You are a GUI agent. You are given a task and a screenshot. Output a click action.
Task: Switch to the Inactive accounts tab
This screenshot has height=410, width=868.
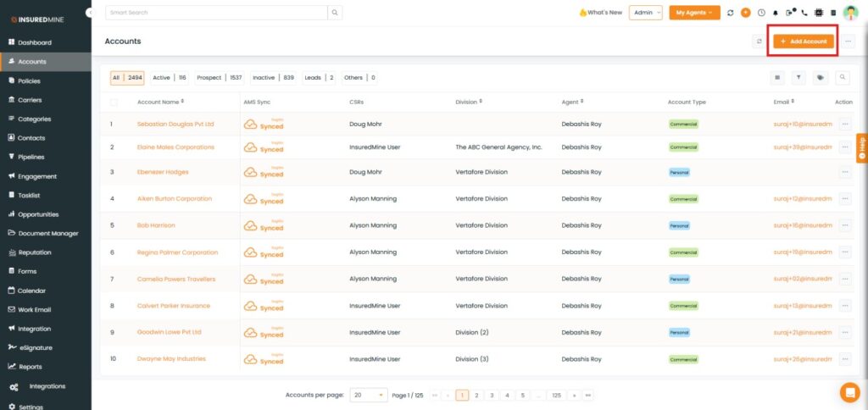(x=273, y=77)
